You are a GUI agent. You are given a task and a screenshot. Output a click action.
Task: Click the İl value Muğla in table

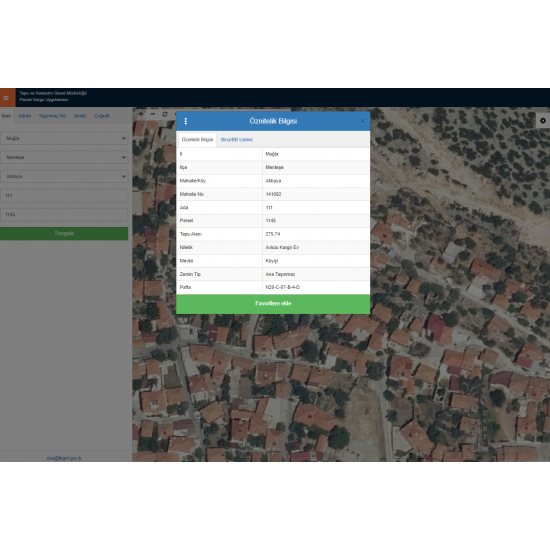click(x=272, y=154)
